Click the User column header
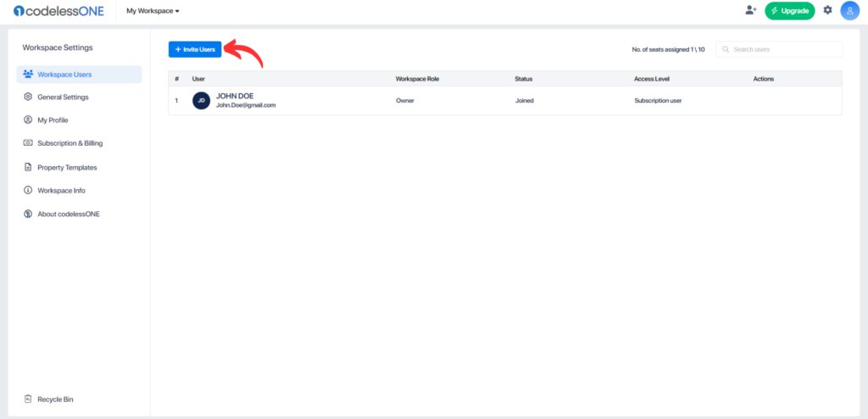868x419 pixels. click(198, 79)
